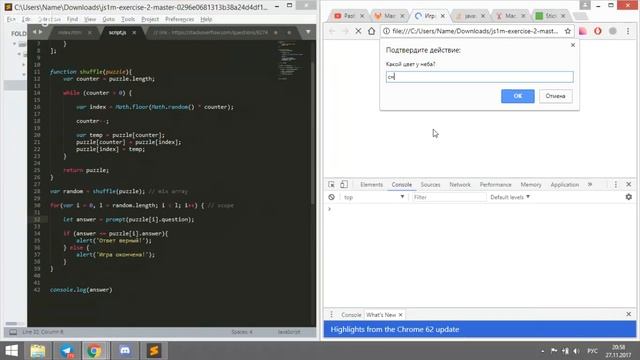
Task: Open Sublime Preferences menu
Action: (180, 19)
